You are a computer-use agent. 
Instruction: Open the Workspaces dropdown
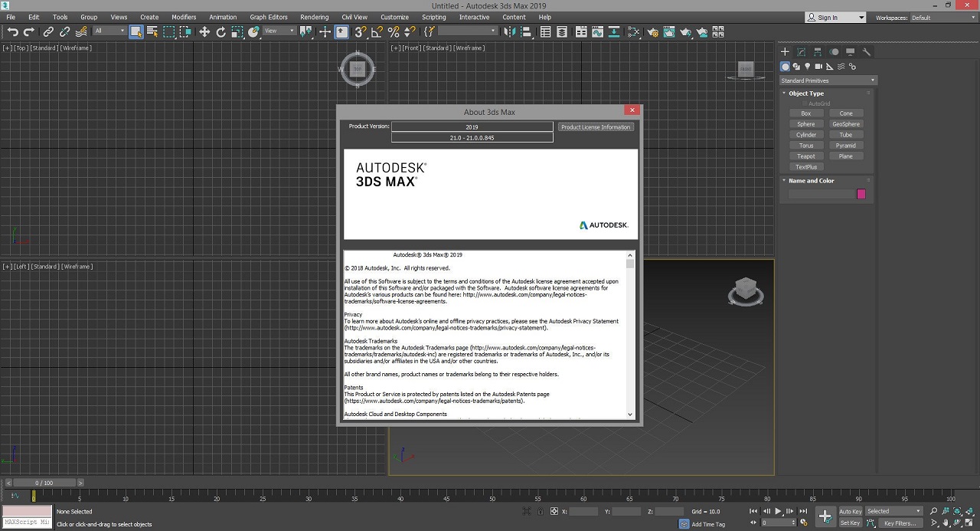pos(942,18)
